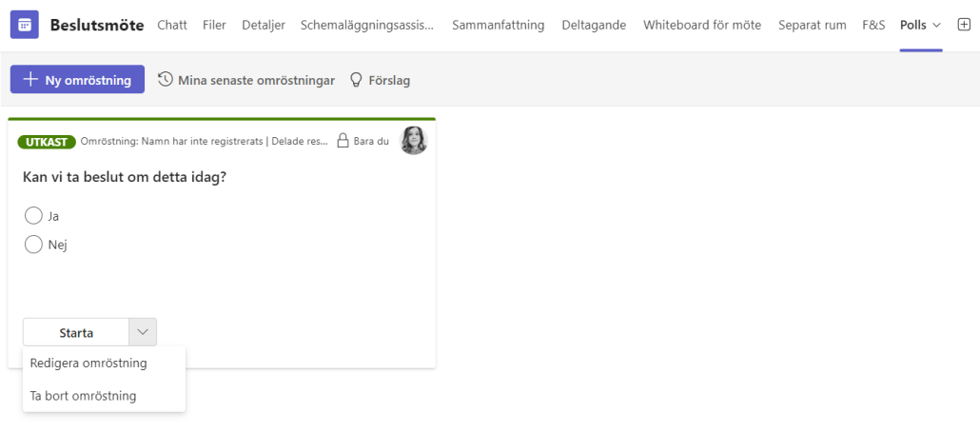Open the Schemaläggningsassistent tab

coord(367,25)
